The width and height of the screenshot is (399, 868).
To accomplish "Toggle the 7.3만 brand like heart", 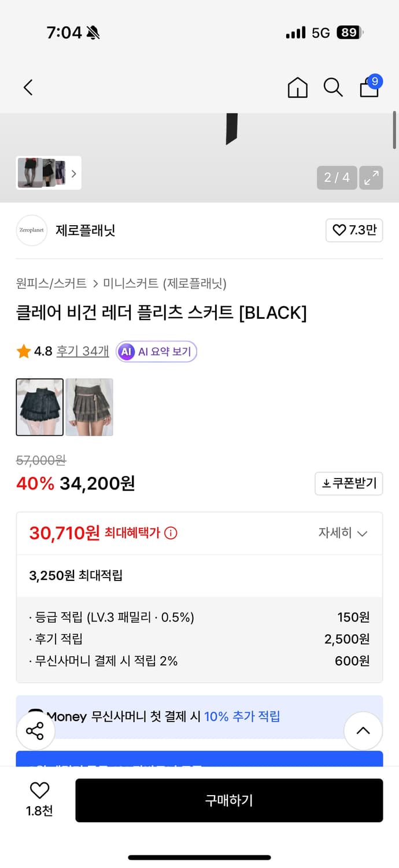I will pyautogui.click(x=354, y=230).
